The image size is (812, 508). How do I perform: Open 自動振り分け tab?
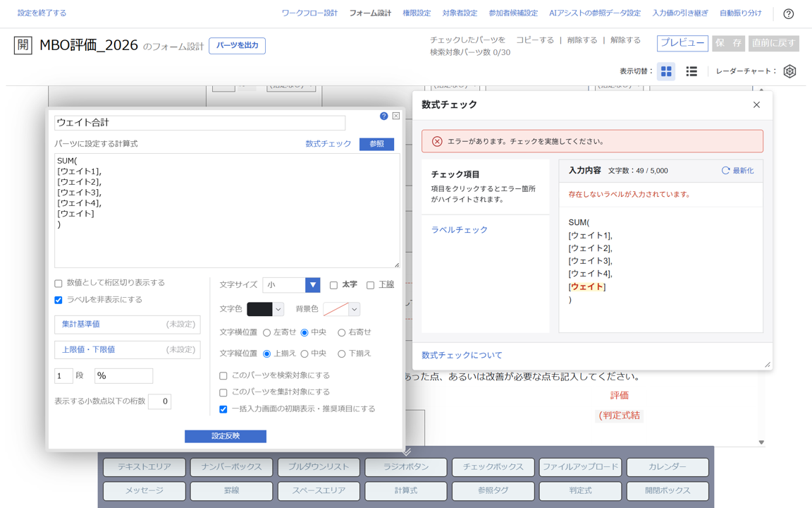click(x=741, y=13)
